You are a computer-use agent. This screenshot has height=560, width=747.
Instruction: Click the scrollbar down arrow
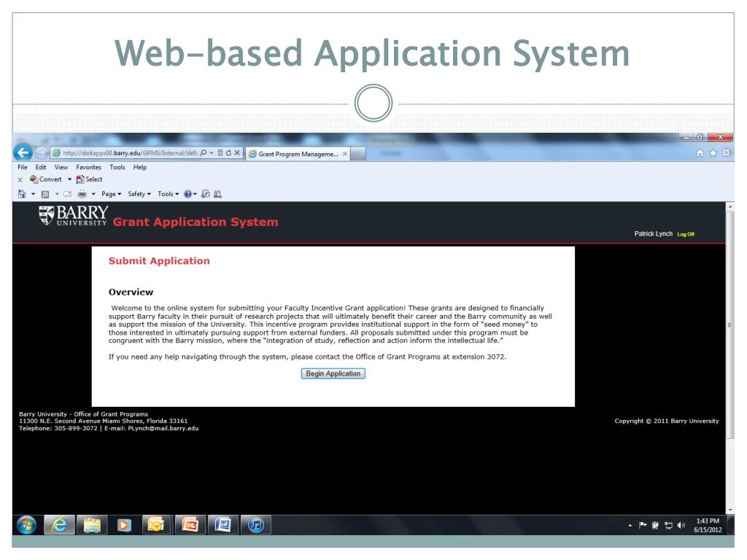point(729,510)
